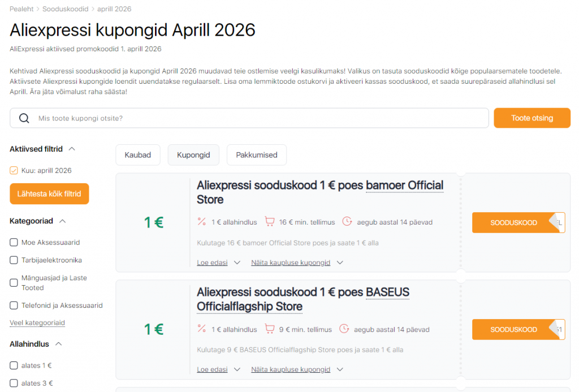Select the alates 3 € discount filter
Viewport: 579px width, 392px height.
(13, 383)
